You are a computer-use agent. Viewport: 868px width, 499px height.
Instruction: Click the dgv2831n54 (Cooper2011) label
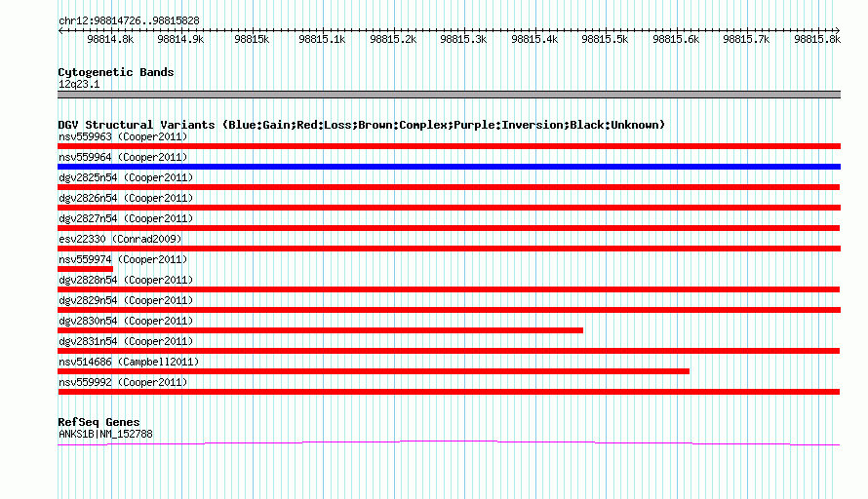point(126,341)
